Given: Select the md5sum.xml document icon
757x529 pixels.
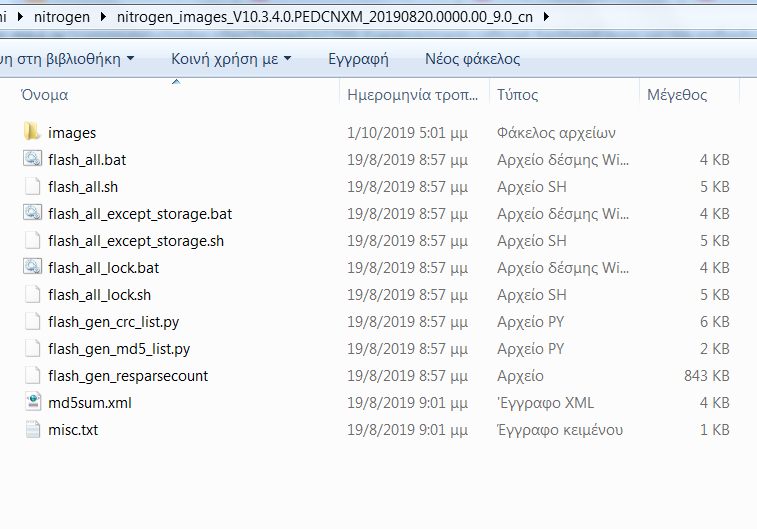Looking at the screenshot, I should coord(32,402).
